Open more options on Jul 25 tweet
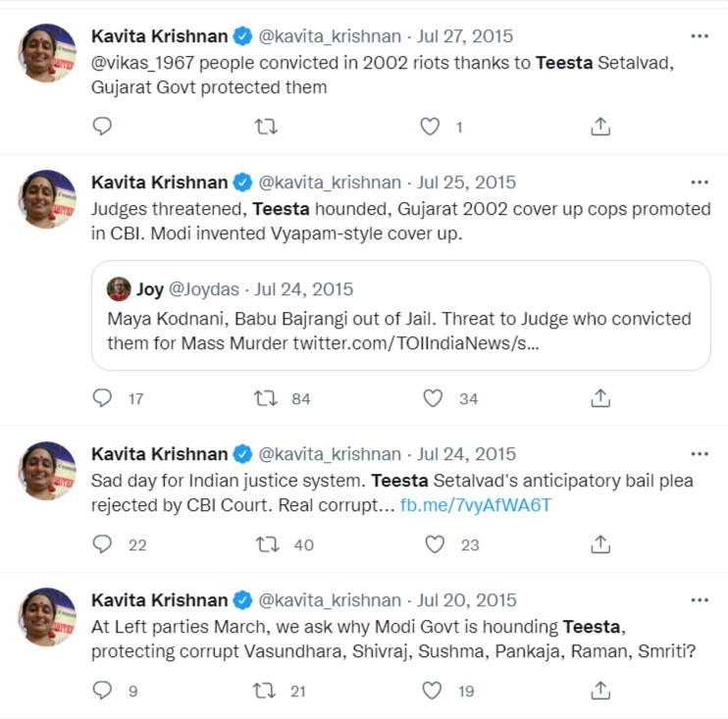 click(699, 182)
